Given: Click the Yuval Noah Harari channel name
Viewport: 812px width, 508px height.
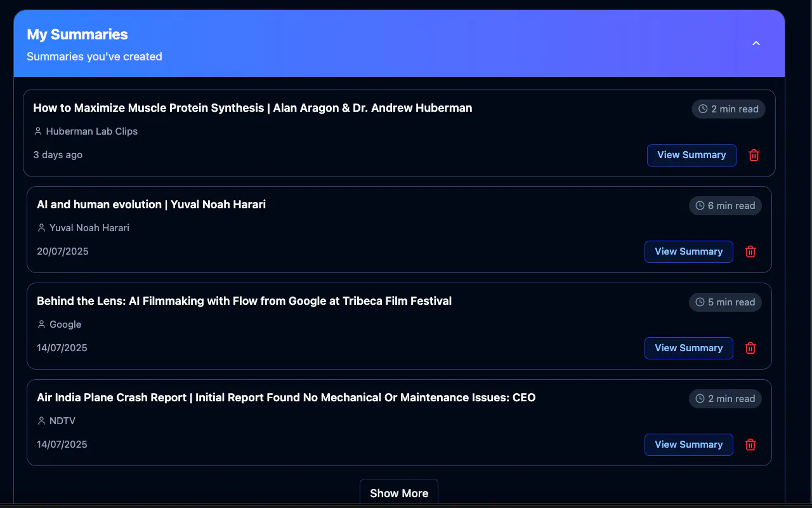Looking at the screenshot, I should pos(89,228).
